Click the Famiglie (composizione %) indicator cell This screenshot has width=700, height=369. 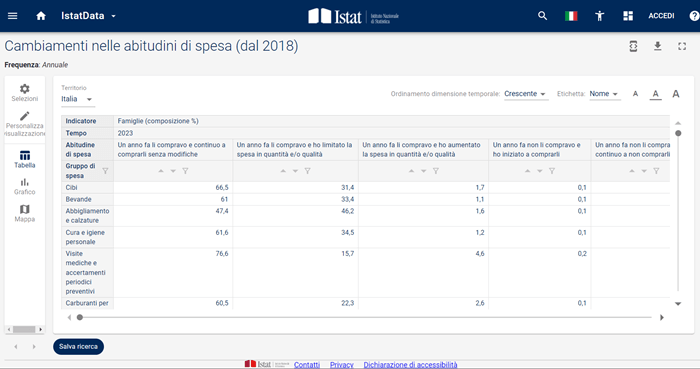coord(158,121)
